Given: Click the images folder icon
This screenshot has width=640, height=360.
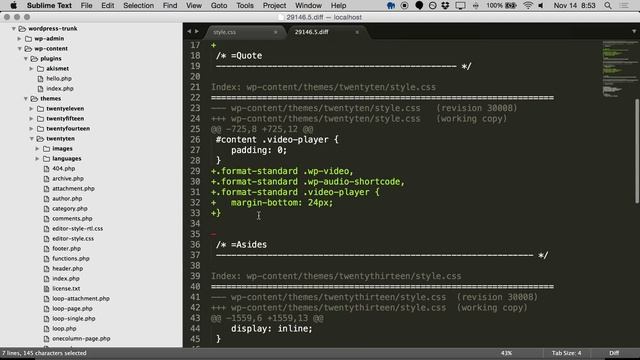Looking at the screenshot, I should pyautogui.click(x=47, y=149).
